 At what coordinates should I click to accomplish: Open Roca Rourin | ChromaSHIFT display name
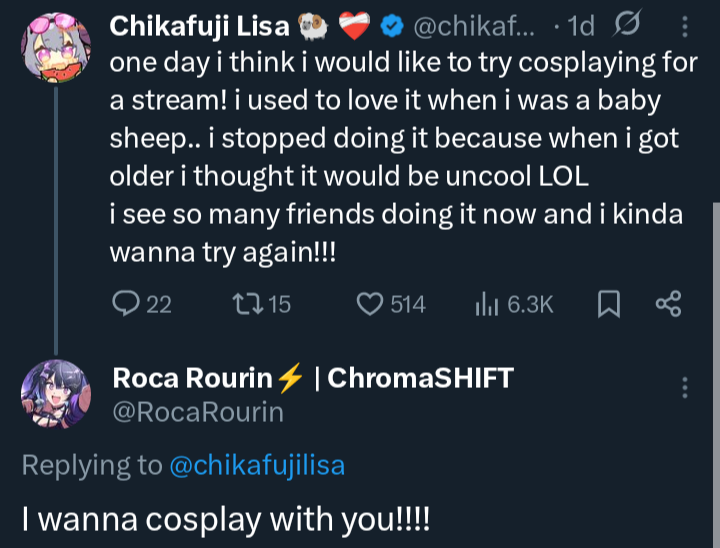(x=313, y=378)
